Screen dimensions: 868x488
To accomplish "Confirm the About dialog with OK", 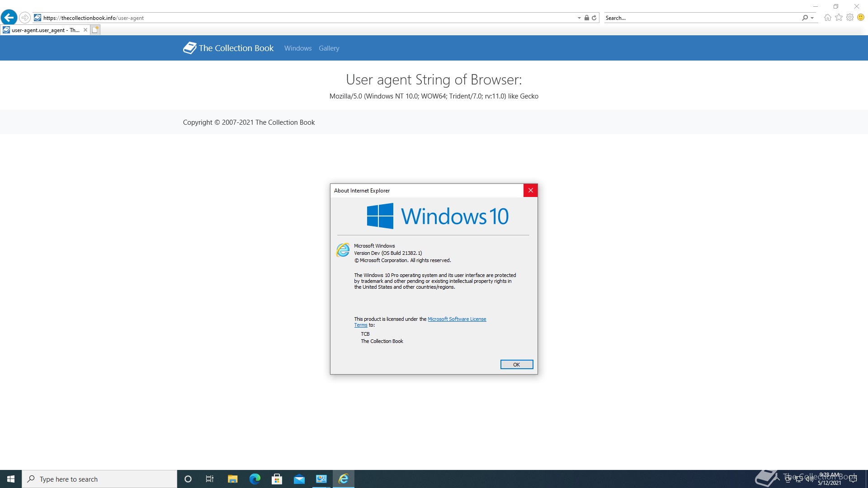I will pos(517,365).
